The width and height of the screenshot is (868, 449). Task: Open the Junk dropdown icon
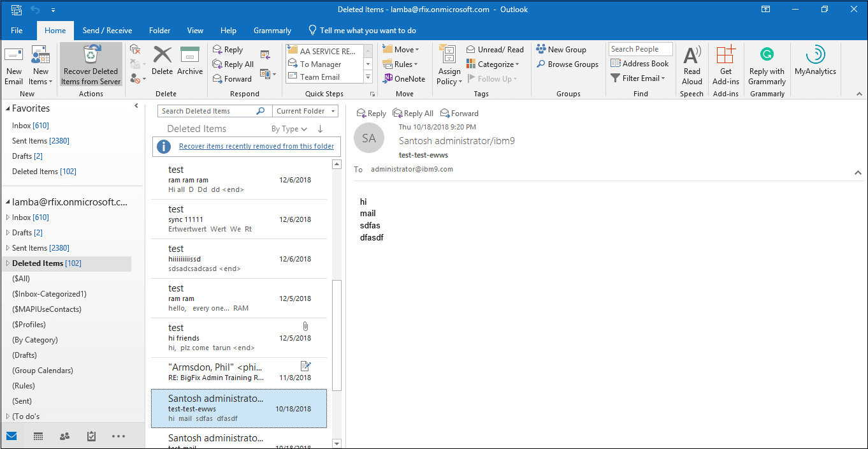pos(136,78)
